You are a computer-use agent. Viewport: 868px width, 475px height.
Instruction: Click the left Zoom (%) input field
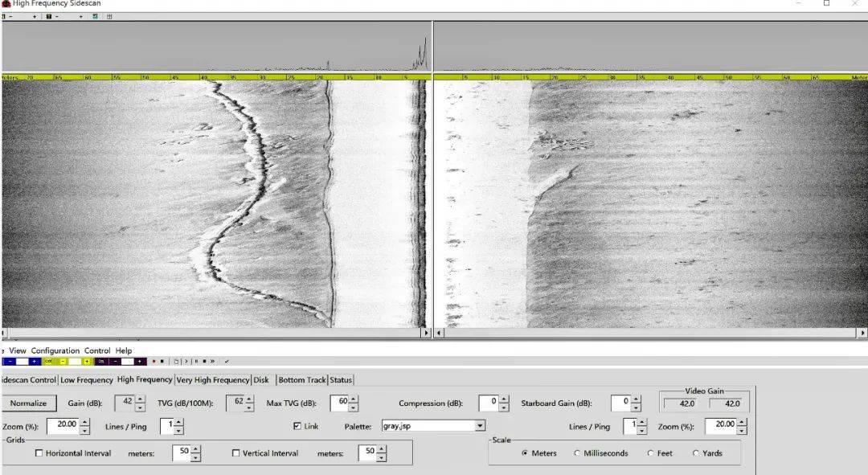[61, 426]
